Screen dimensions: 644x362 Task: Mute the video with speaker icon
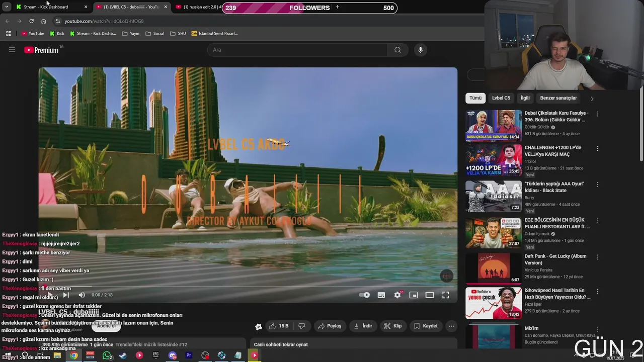click(82, 295)
